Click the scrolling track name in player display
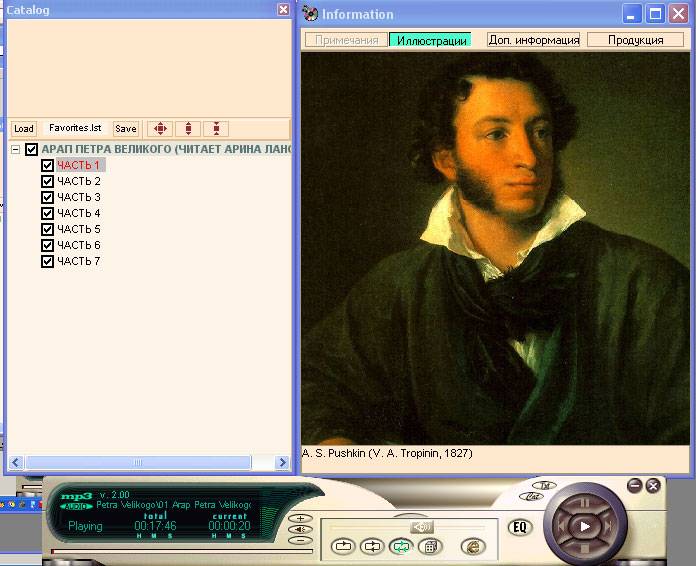This screenshot has height=566, width=696. click(x=174, y=505)
